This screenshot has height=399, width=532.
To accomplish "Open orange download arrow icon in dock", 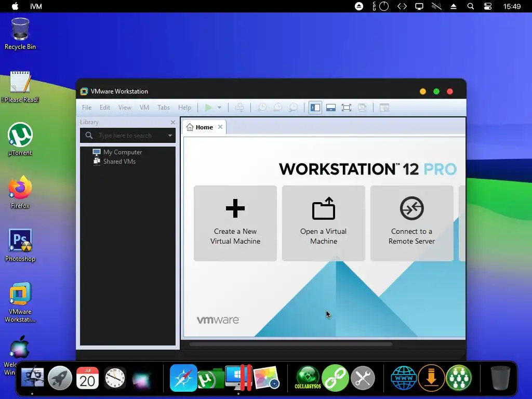I will (431, 378).
